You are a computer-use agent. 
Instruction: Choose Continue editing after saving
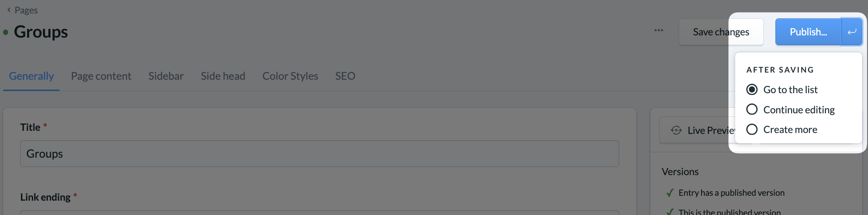pyautogui.click(x=790, y=110)
